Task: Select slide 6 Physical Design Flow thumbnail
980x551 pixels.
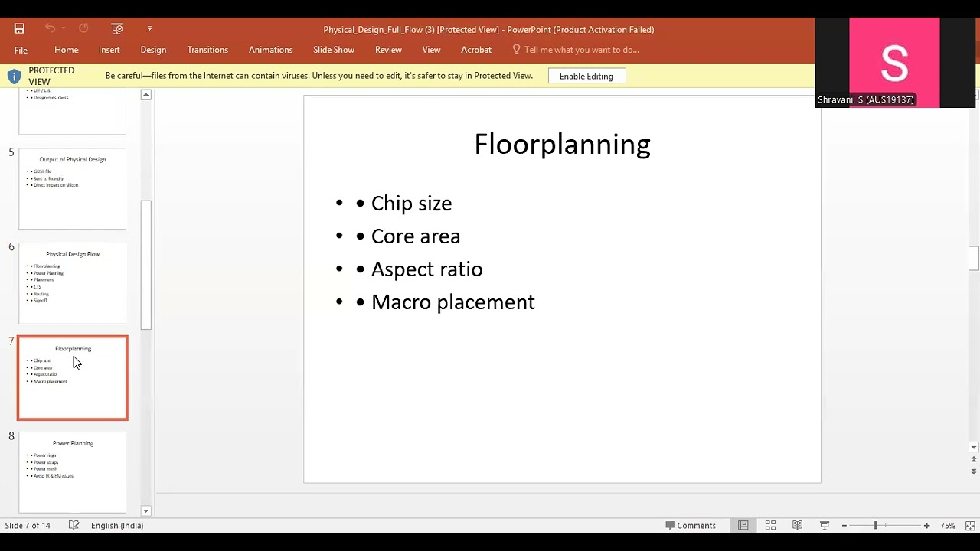Action: point(72,283)
